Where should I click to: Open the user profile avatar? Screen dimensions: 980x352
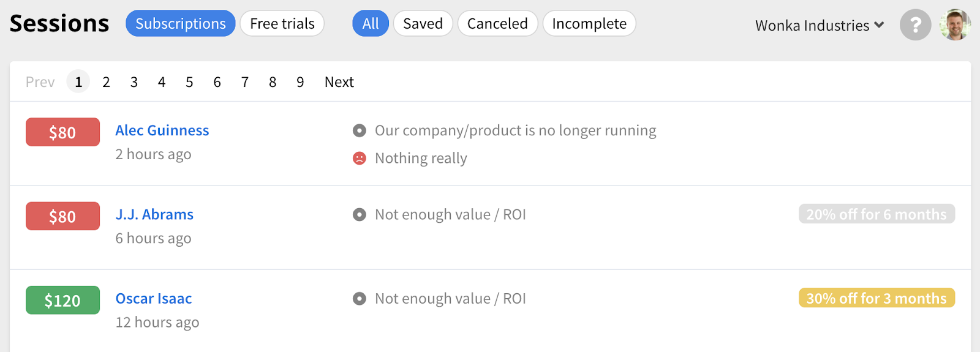(x=955, y=25)
